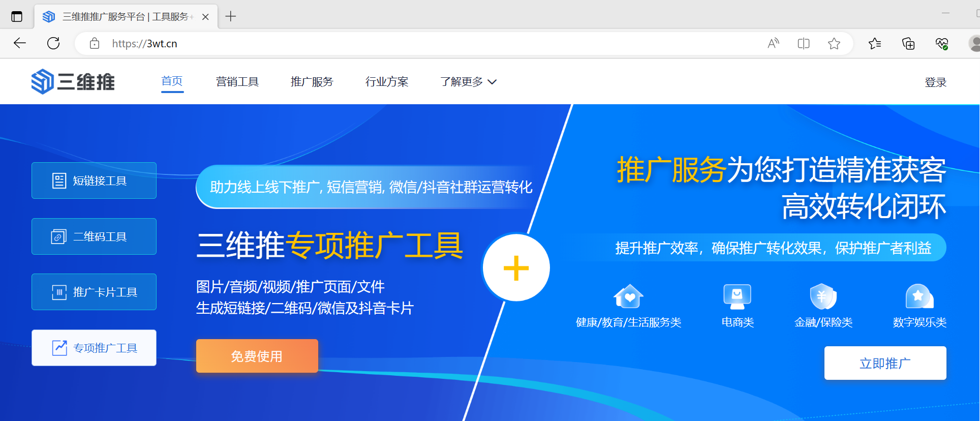Click the 立即推广 button
Image resolution: width=980 pixels, height=421 pixels.
(885, 363)
